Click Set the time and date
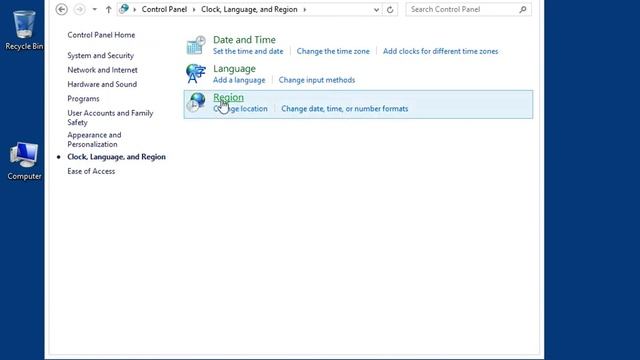The width and height of the screenshot is (640, 360). pos(248,51)
